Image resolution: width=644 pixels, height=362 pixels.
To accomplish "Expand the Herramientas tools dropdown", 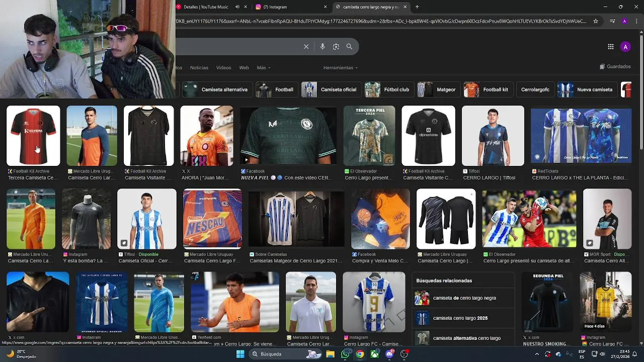I will point(341,68).
